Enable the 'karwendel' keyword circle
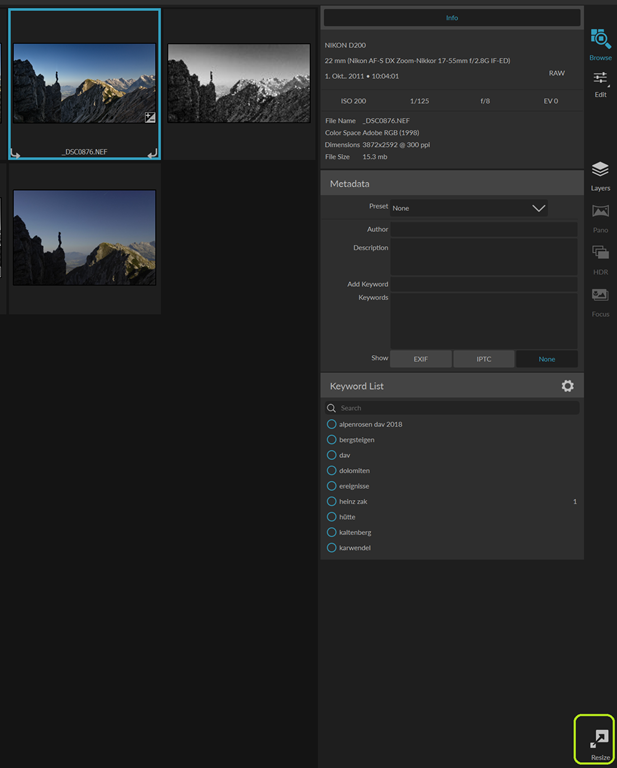Viewport: 617px width, 768px height. point(332,547)
